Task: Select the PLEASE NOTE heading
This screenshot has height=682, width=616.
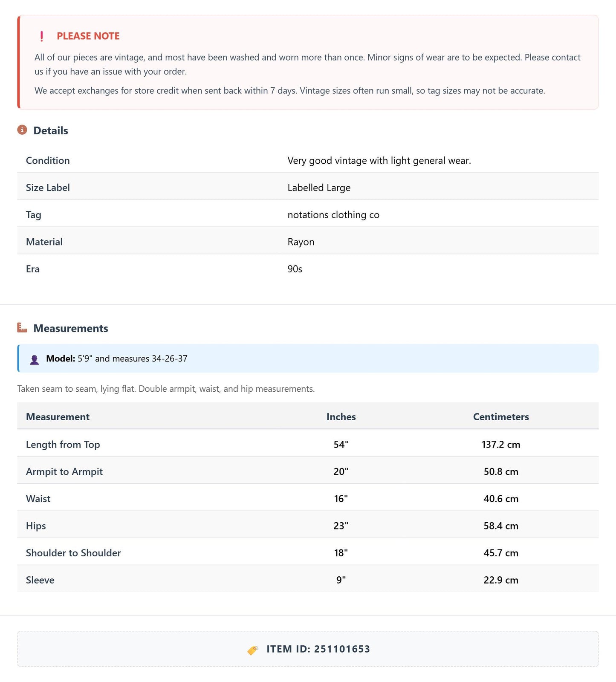Action: pos(88,36)
